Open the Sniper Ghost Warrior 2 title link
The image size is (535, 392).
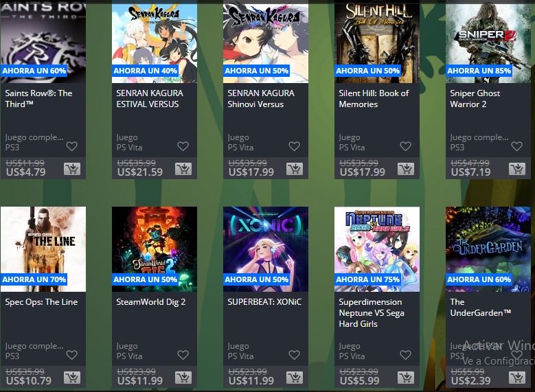[475, 99]
